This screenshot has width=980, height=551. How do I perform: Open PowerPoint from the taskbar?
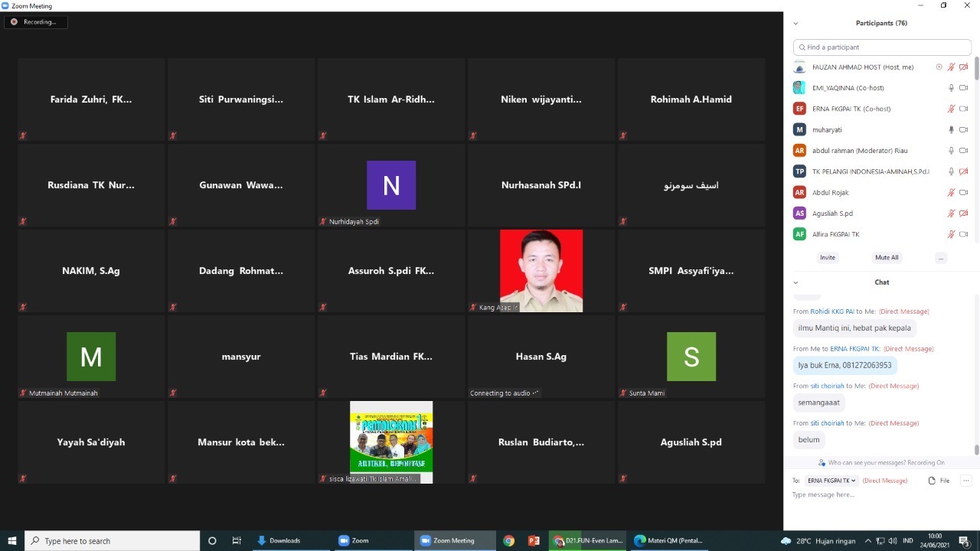[534, 541]
